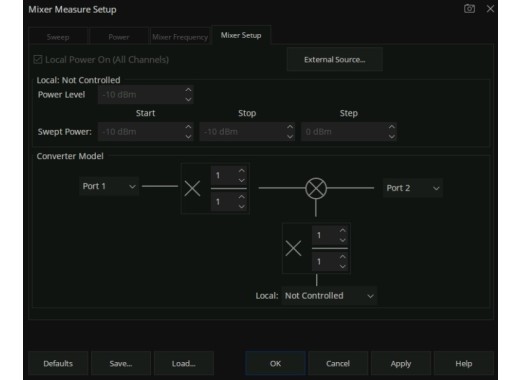Decrease Swept Power Start value

(188, 136)
